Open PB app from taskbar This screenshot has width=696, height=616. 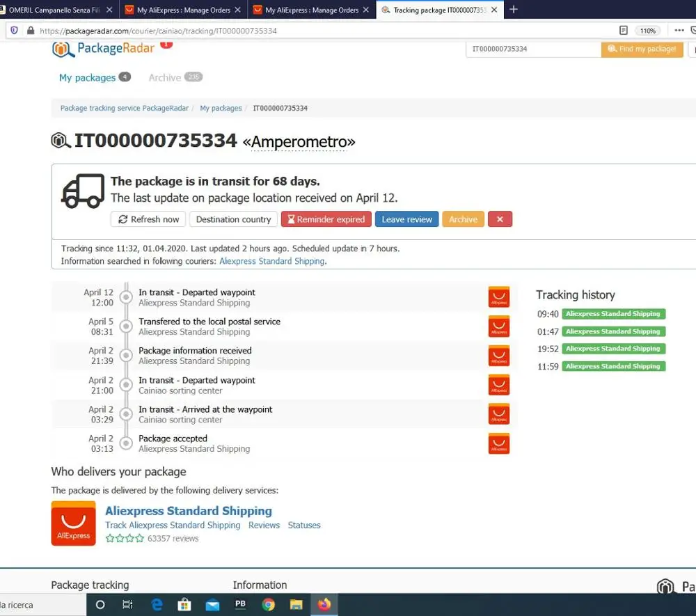(240, 604)
